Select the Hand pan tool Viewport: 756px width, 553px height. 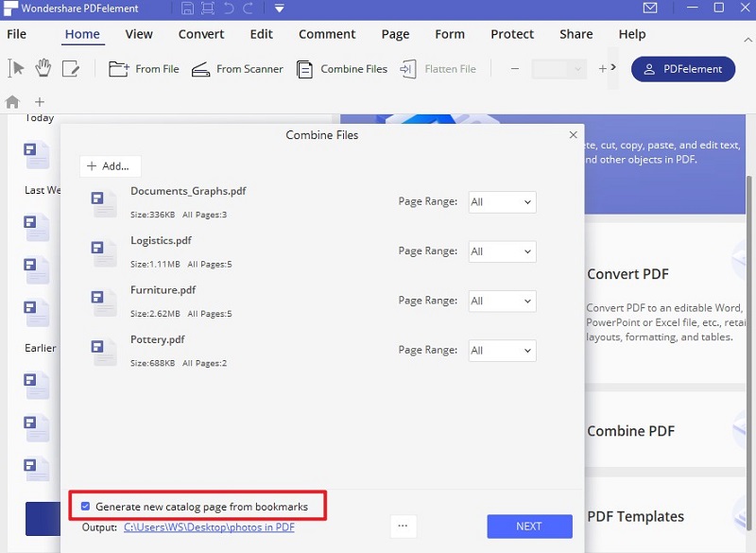pos(43,68)
